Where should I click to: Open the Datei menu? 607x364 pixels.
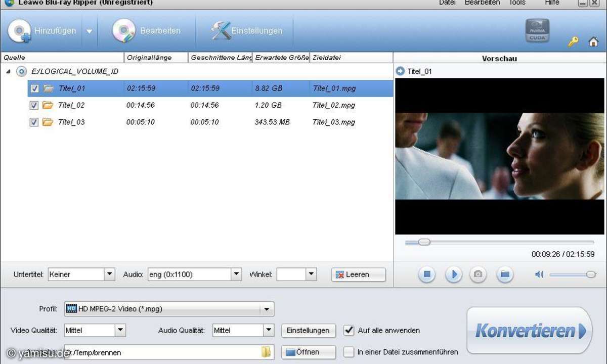447,3
